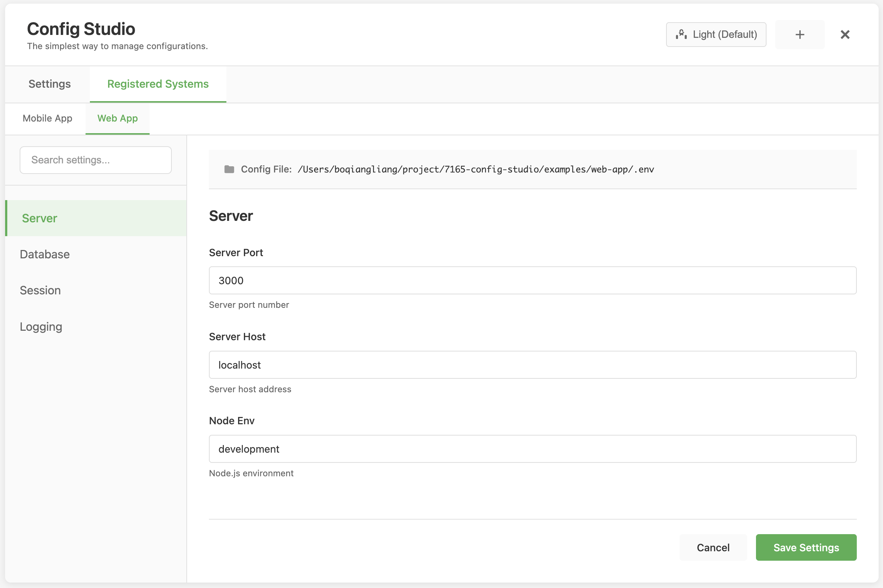
Task: Close Config Studio with X icon
Action: (x=845, y=35)
